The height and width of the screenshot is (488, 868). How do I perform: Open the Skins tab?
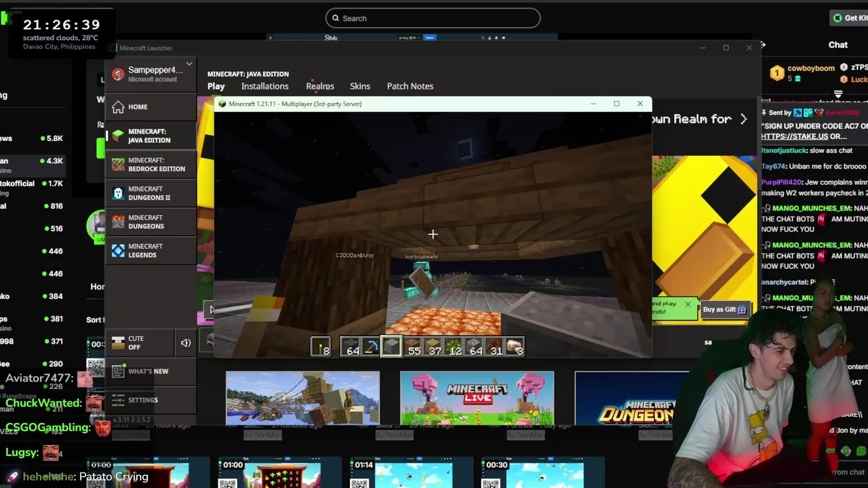tap(360, 86)
